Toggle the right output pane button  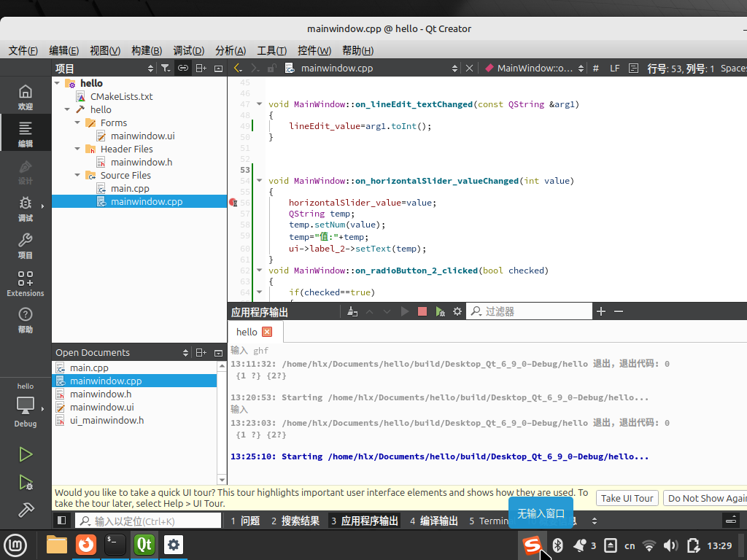point(731,521)
